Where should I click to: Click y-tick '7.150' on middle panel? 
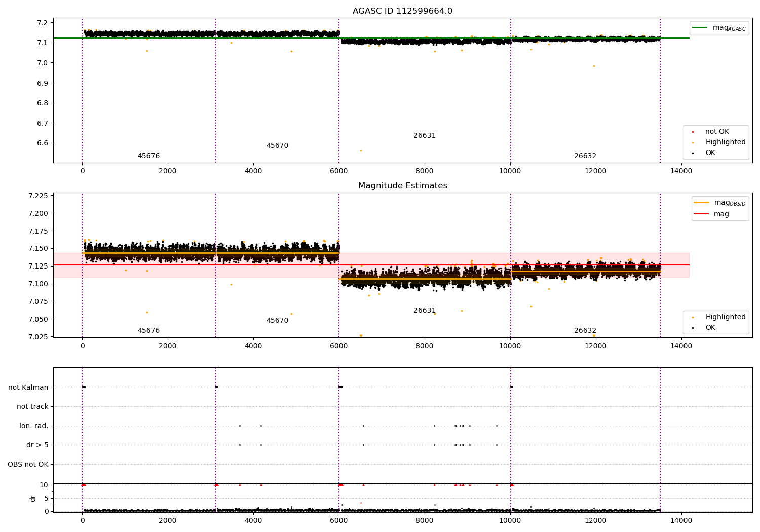39,249
